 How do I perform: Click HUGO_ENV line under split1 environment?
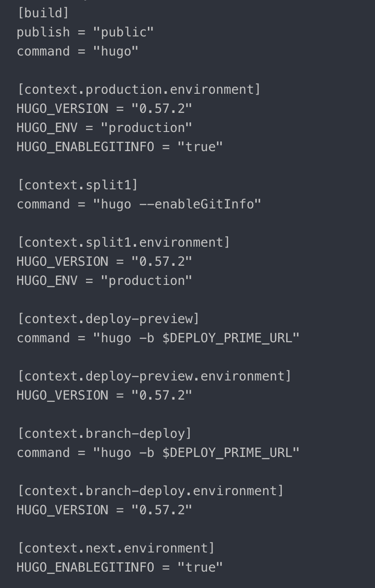pos(104,280)
